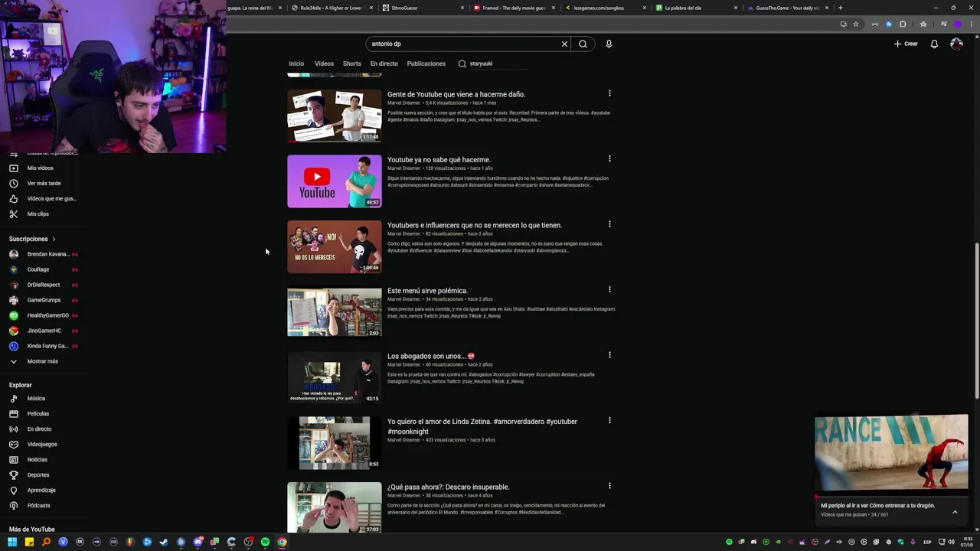Open options for 'Gente de Youtube' video

(609, 93)
